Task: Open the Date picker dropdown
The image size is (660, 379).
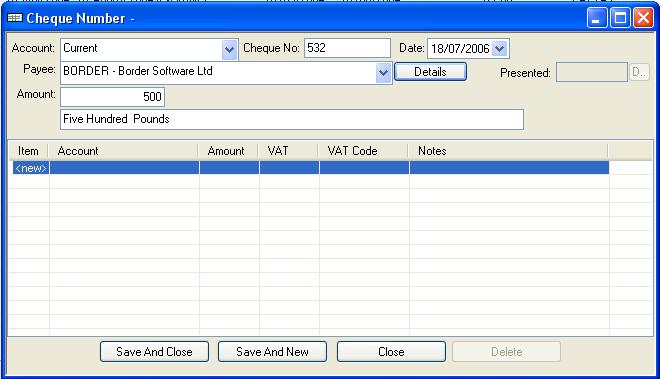Action: coord(500,48)
